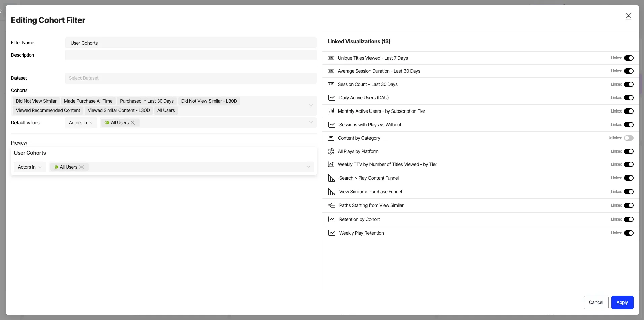Unlink View Similar > Purchase Funnel
This screenshot has height=320, width=644.
pos(629,192)
